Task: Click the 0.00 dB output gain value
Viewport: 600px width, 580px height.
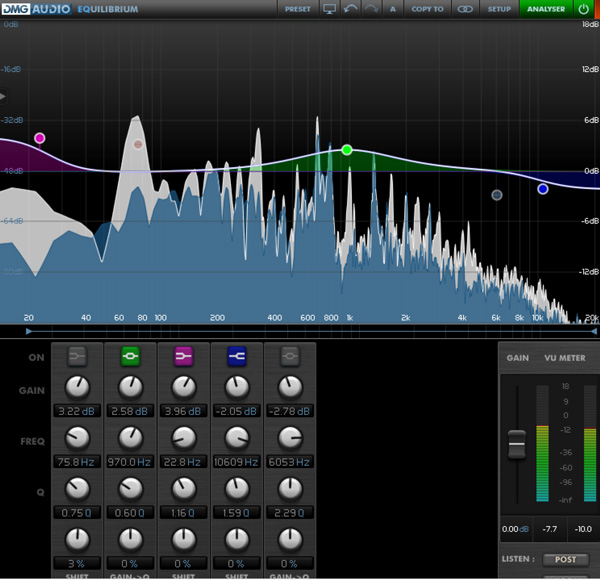Action: pos(515,529)
